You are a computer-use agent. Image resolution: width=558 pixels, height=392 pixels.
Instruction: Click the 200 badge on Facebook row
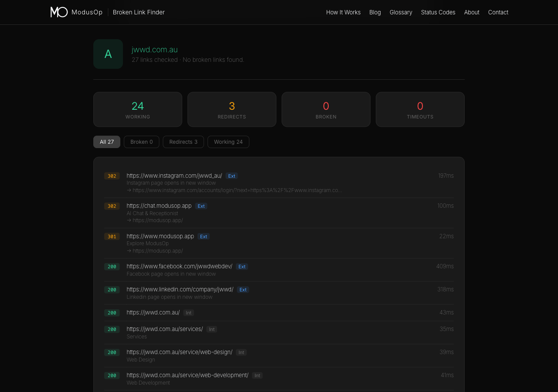click(x=112, y=267)
